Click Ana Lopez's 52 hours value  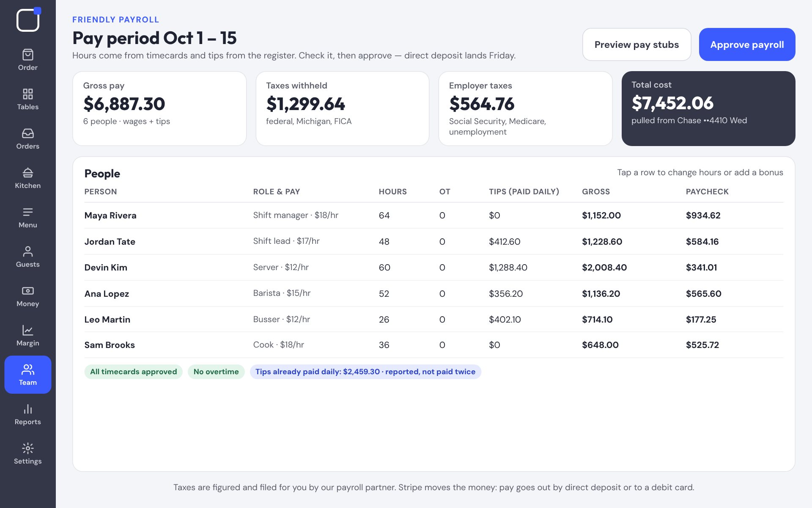coord(384,294)
